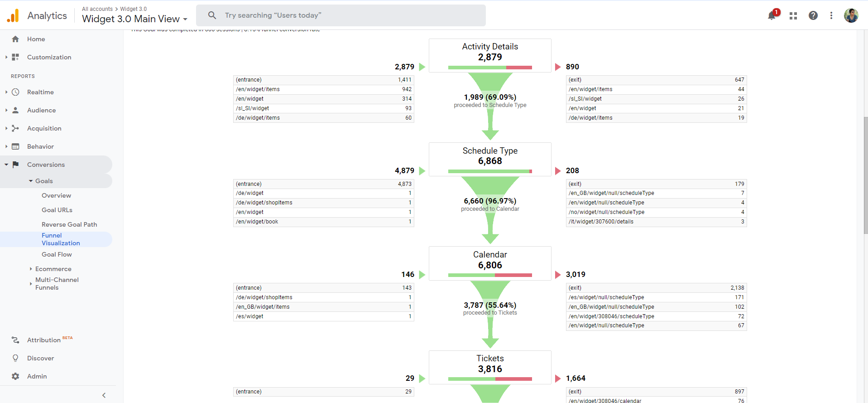The width and height of the screenshot is (868, 403).
Task: Click /de/widget/shopItems row under Schedule Type
Action: pyautogui.click(x=323, y=203)
